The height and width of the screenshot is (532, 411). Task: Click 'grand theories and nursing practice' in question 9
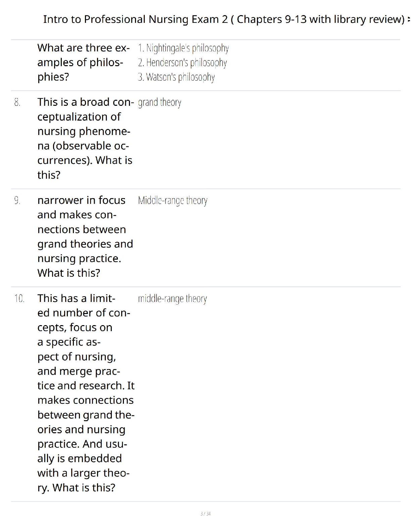[85, 251]
